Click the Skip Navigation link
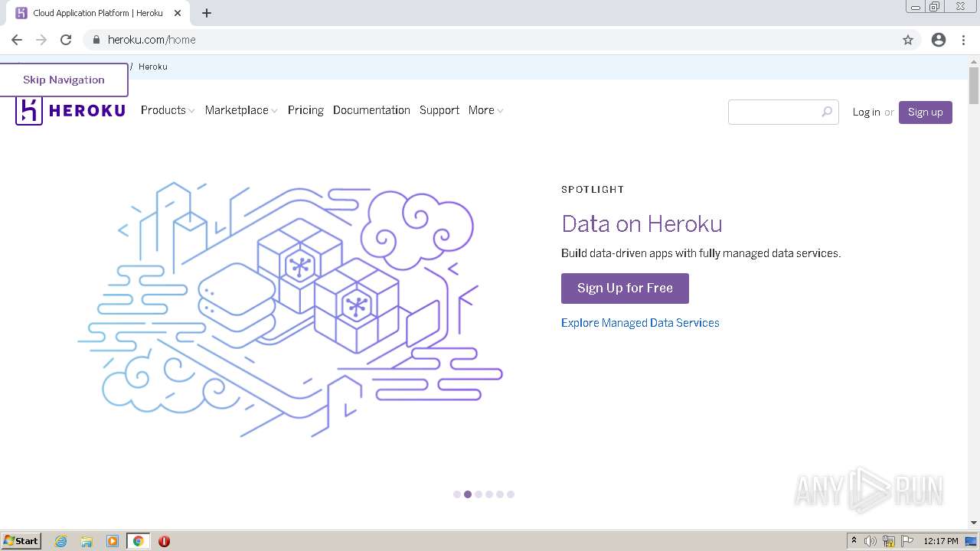 (64, 80)
